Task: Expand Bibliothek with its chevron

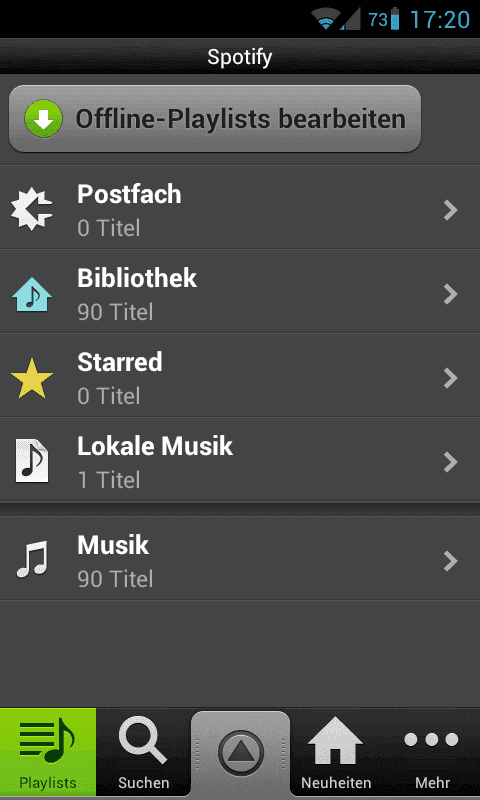Action: 450,294
